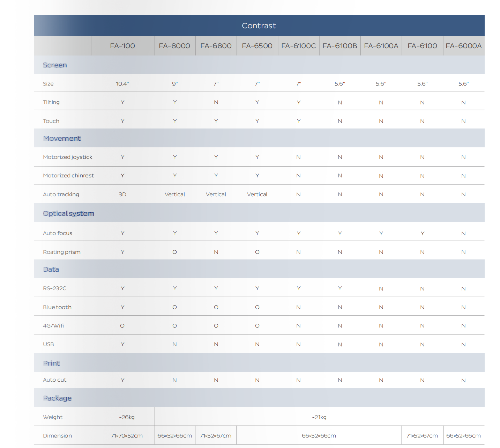The height and width of the screenshot is (448, 500).
Task: Select the Optical system section heading
Action: click(68, 213)
